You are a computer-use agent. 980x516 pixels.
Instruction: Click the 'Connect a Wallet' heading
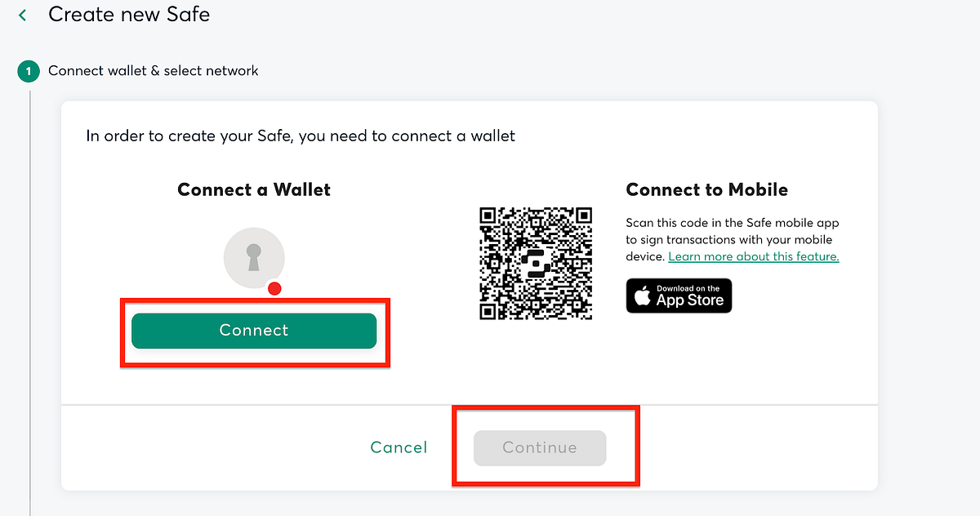tap(254, 190)
